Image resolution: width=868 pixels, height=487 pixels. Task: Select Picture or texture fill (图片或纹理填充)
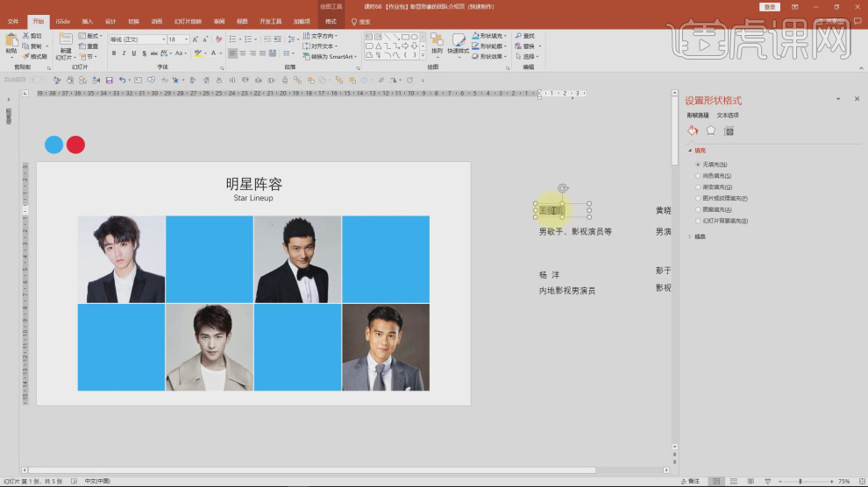pyautogui.click(x=698, y=199)
